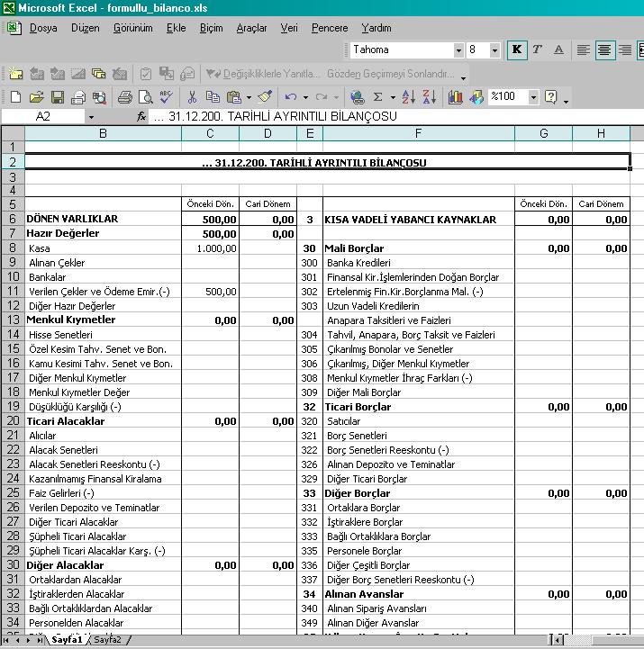Run the spelling check (ABC icon)
This screenshot has height=649, width=644.
point(166,97)
